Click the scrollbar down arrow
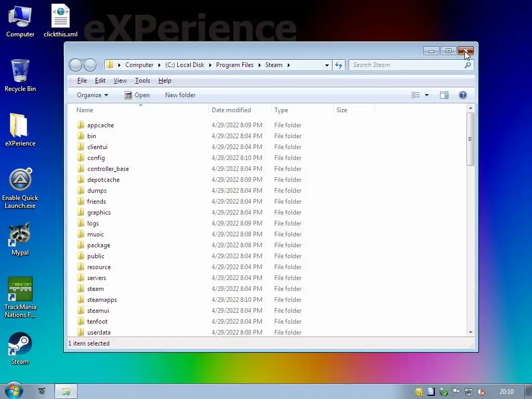 point(470,332)
